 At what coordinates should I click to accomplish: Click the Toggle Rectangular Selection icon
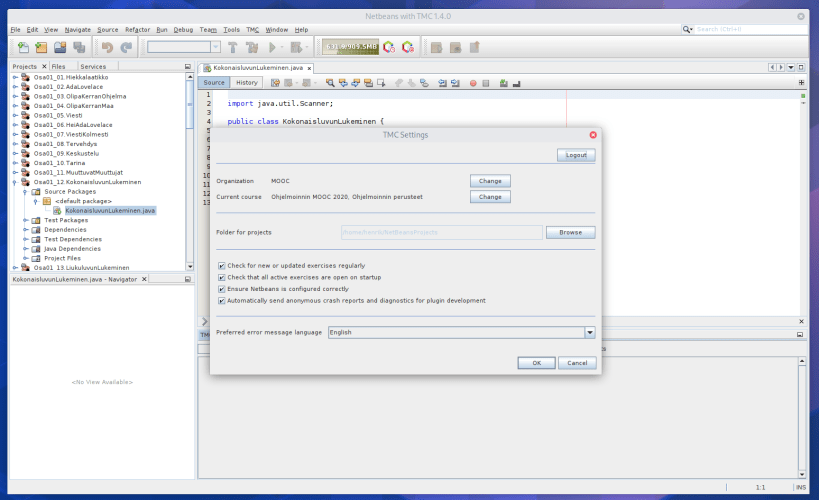381,83
